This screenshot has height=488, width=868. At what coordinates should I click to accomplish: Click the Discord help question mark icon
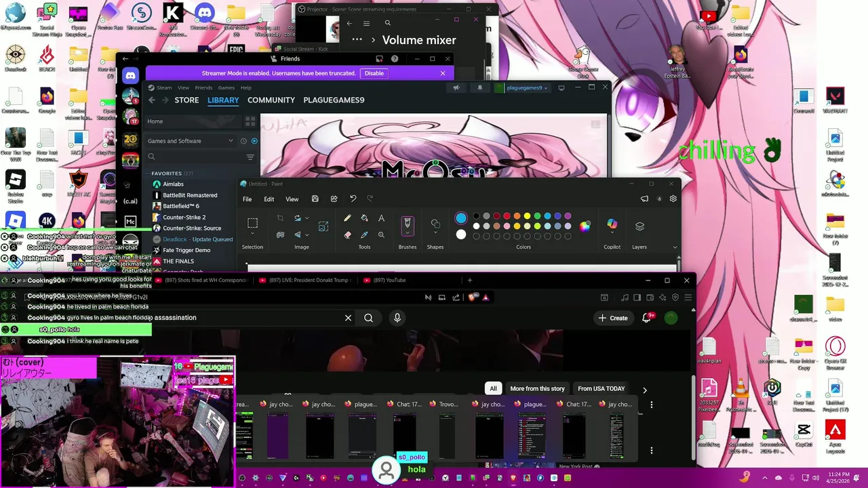coord(395,59)
